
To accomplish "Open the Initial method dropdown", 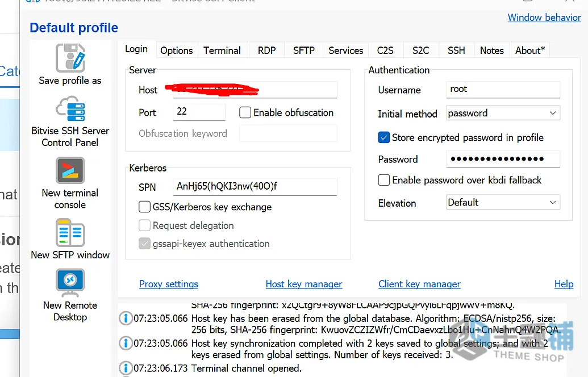I will click(x=503, y=113).
